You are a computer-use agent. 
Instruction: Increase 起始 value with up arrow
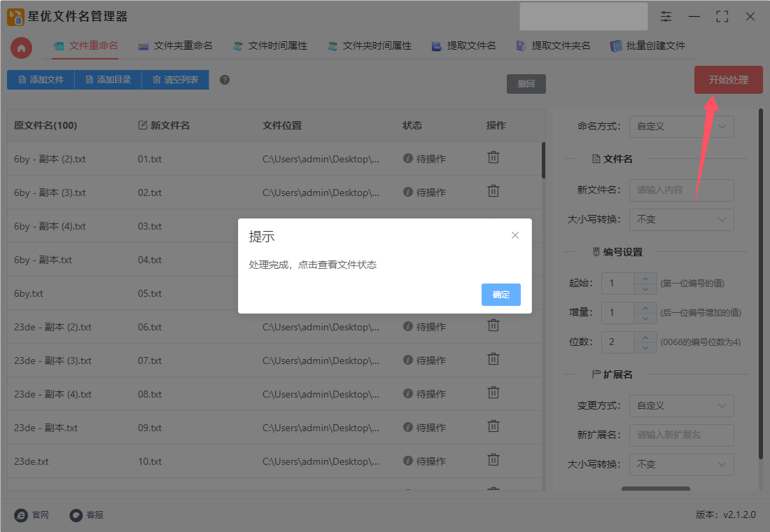(x=645, y=278)
